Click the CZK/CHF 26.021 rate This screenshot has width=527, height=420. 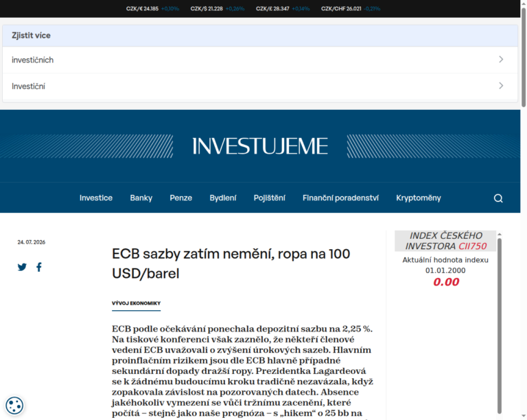click(341, 9)
